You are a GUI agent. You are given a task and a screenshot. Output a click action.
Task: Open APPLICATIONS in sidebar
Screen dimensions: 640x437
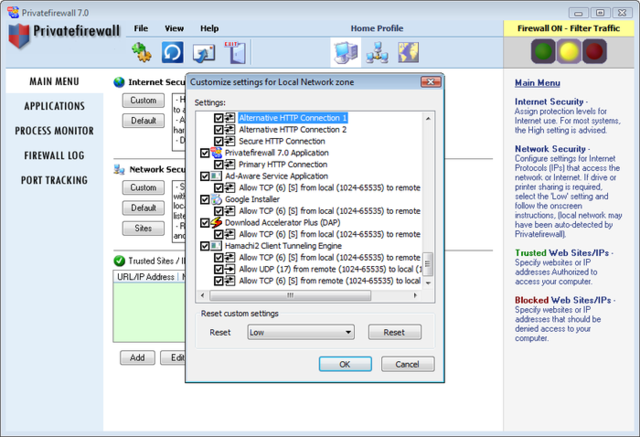pyautogui.click(x=54, y=106)
